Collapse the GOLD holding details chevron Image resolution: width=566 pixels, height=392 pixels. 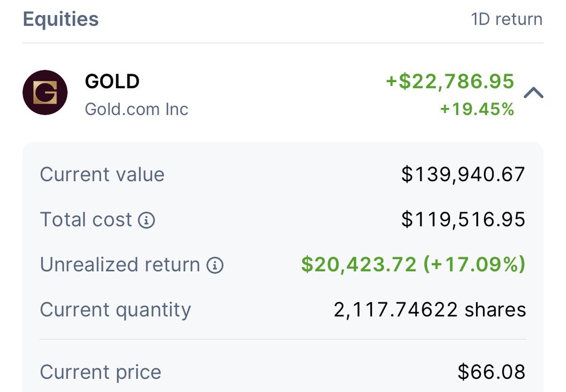534,93
